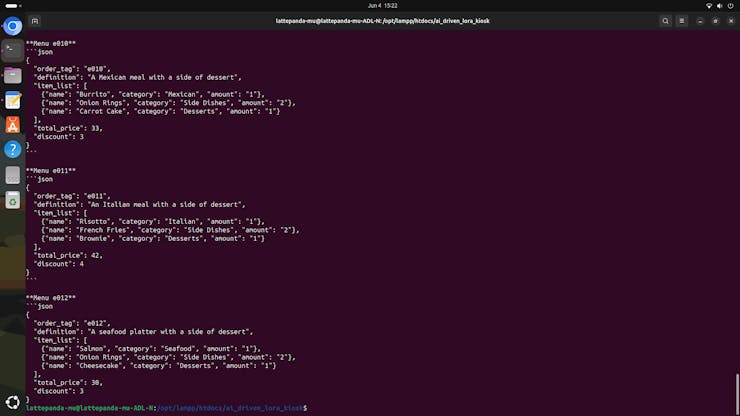Click the "order_tag": "e012" line

pyautogui.click(x=72, y=323)
